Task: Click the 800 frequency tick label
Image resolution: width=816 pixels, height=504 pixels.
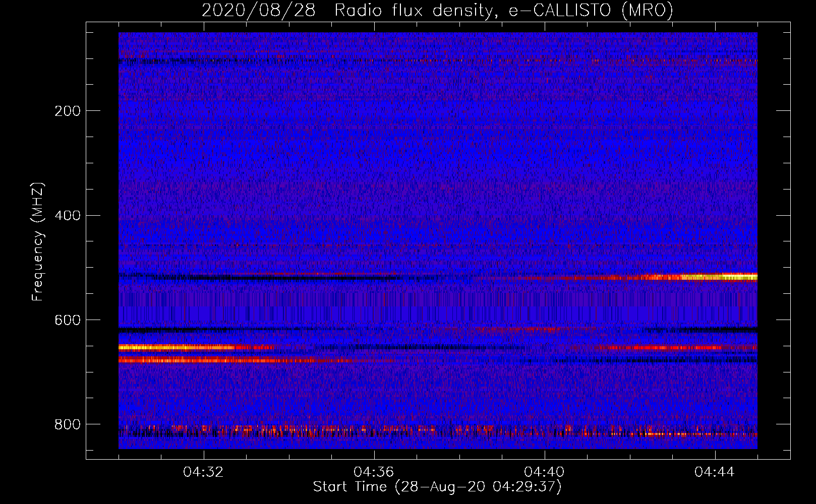Action: pos(68,425)
